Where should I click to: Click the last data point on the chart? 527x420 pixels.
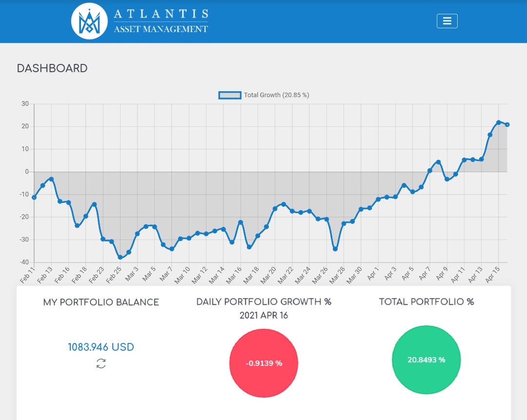click(x=507, y=125)
